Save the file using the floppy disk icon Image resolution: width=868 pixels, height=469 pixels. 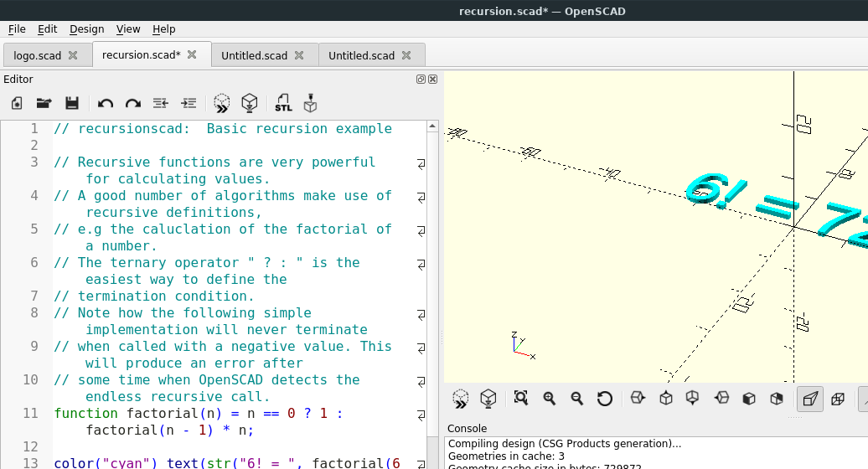tap(72, 103)
